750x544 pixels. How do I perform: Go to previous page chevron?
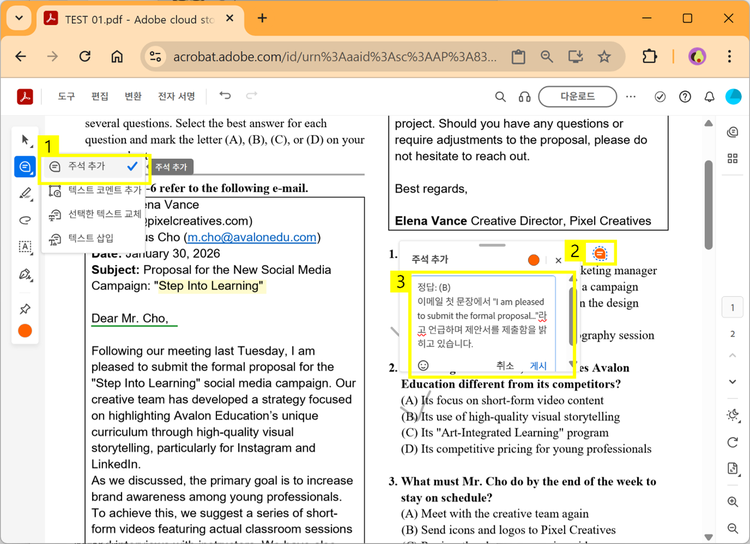click(x=732, y=355)
